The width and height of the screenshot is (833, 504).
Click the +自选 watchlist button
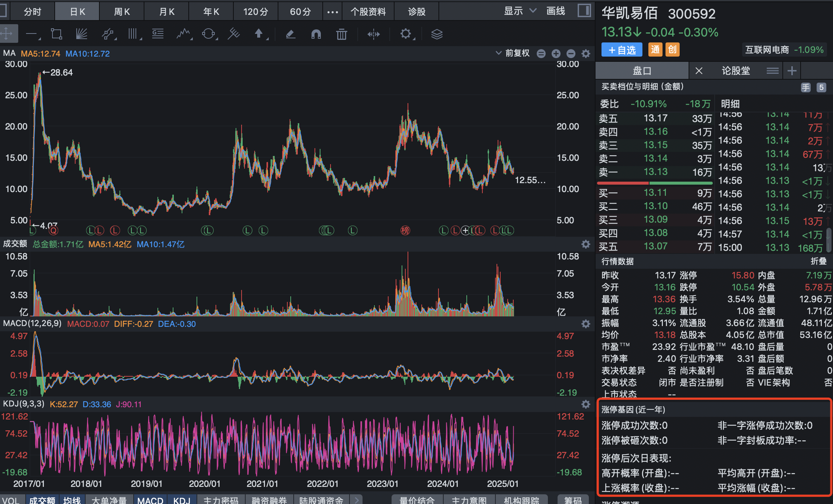[622, 50]
